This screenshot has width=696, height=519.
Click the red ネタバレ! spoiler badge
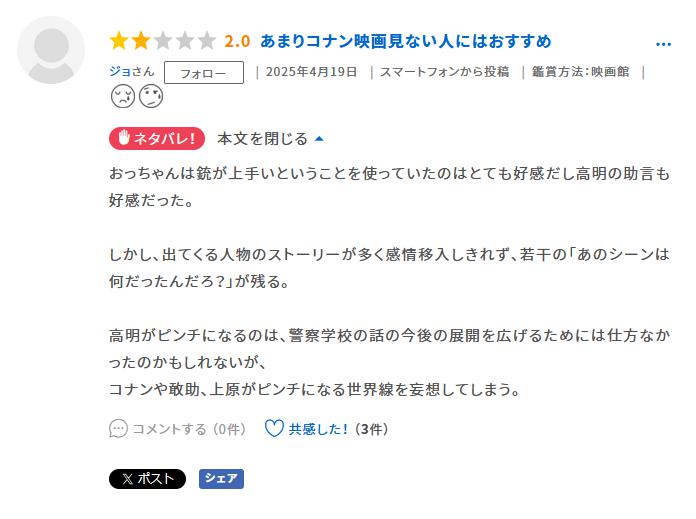(156, 138)
